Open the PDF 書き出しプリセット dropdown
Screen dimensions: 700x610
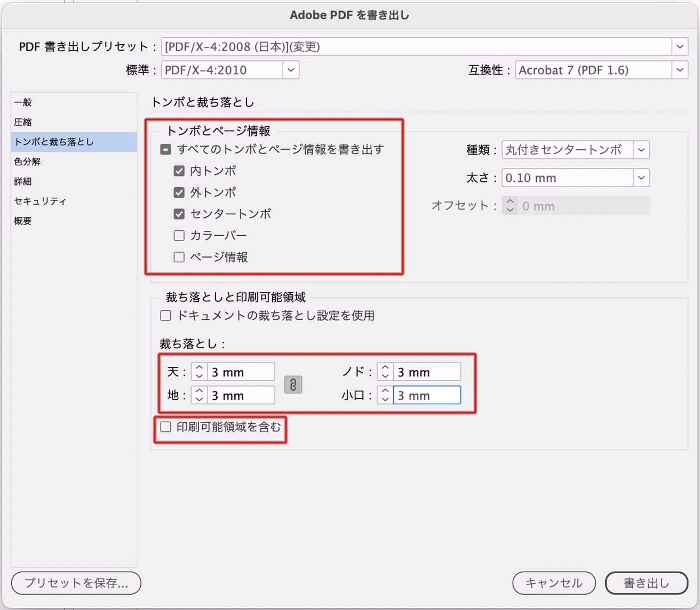680,47
